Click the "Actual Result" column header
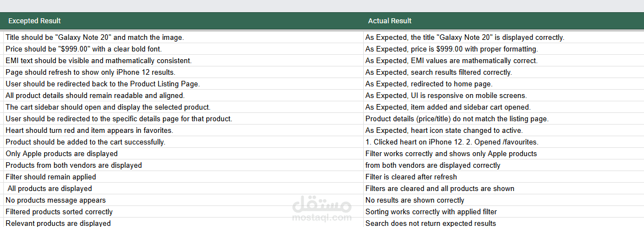Image resolution: width=644 pixels, height=227 pixels. click(x=390, y=21)
